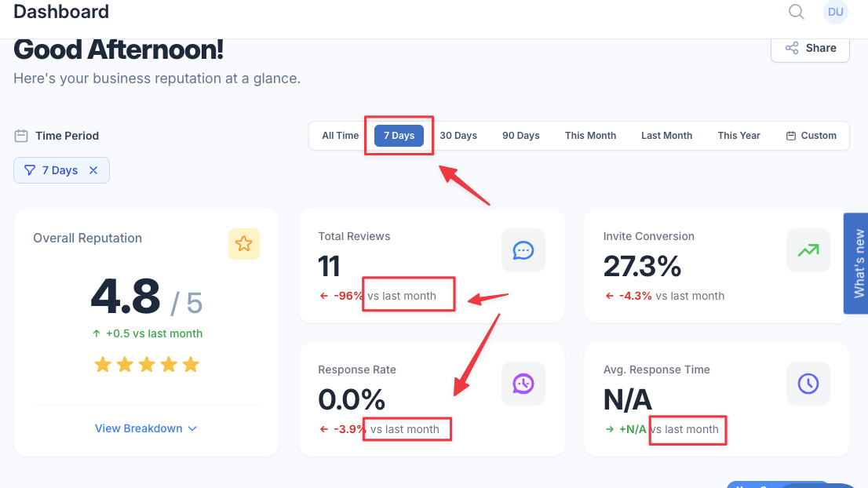Open the DU user avatar menu
This screenshot has width=868, height=488.
click(x=835, y=12)
